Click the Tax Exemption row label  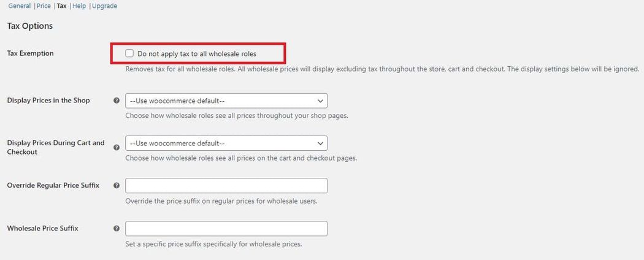pyautogui.click(x=30, y=53)
